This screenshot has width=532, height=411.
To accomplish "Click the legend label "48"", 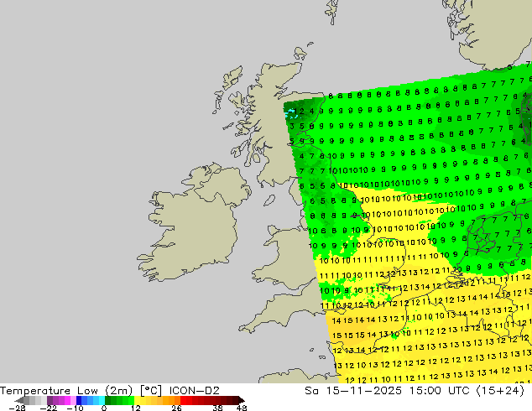I will [x=242, y=408].
